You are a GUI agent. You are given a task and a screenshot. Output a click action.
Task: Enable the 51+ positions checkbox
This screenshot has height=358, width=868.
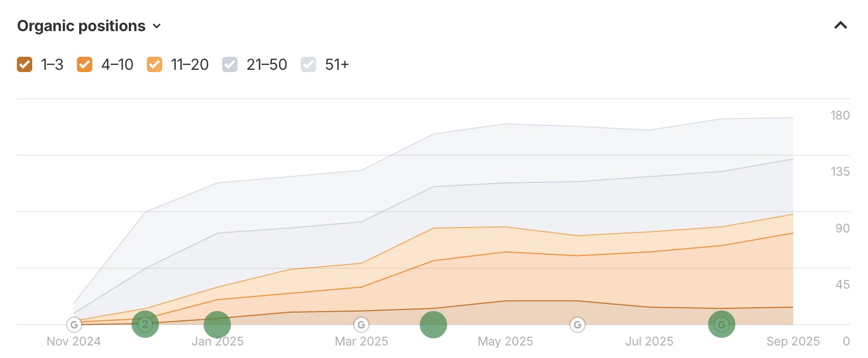pyautogui.click(x=308, y=64)
